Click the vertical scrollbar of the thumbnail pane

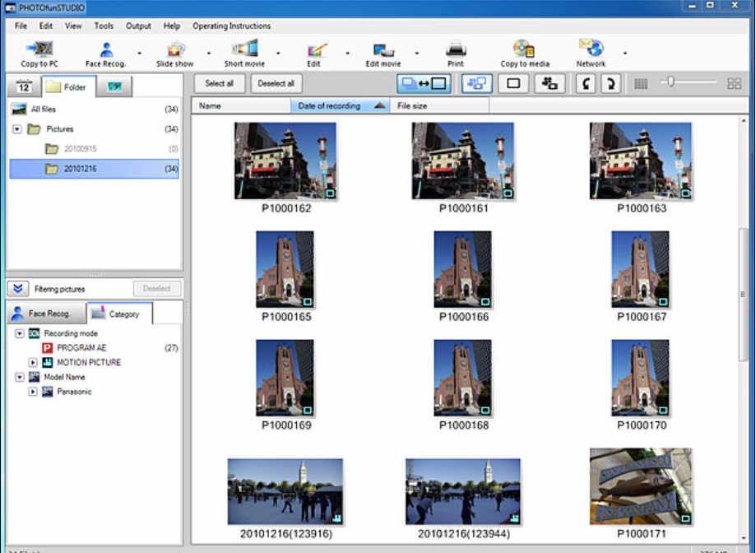[743, 294]
